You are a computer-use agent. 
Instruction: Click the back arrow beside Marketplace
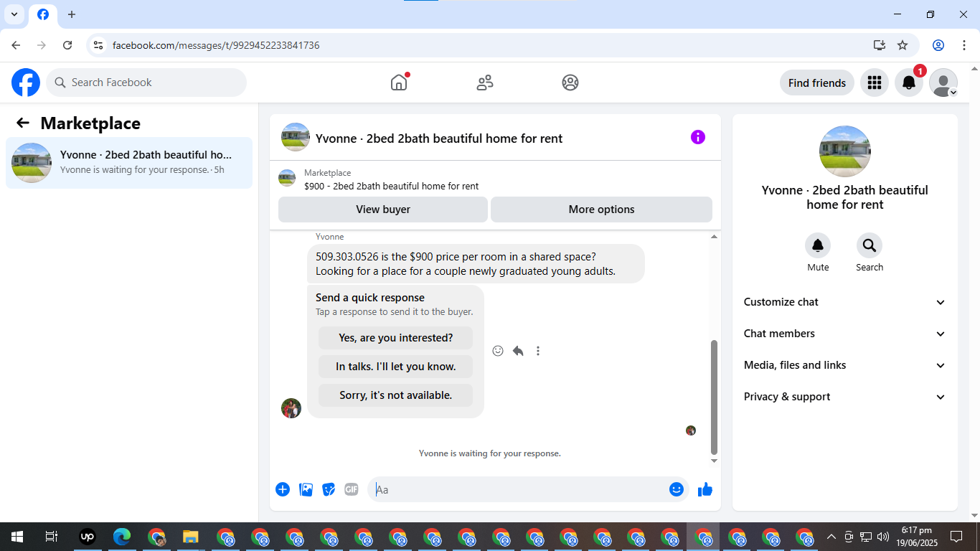tap(23, 123)
